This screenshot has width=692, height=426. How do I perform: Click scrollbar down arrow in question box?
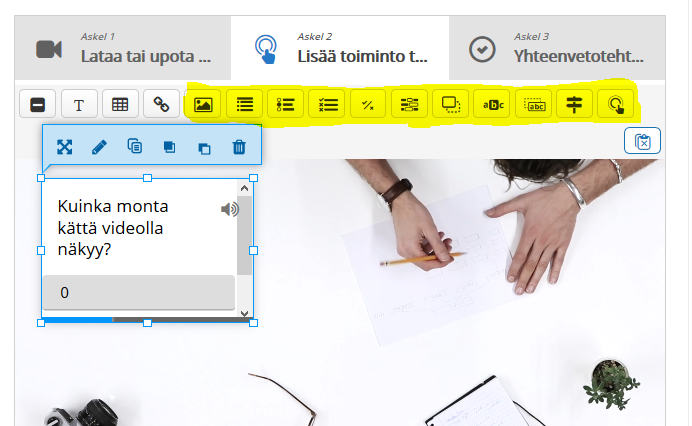coord(245,313)
